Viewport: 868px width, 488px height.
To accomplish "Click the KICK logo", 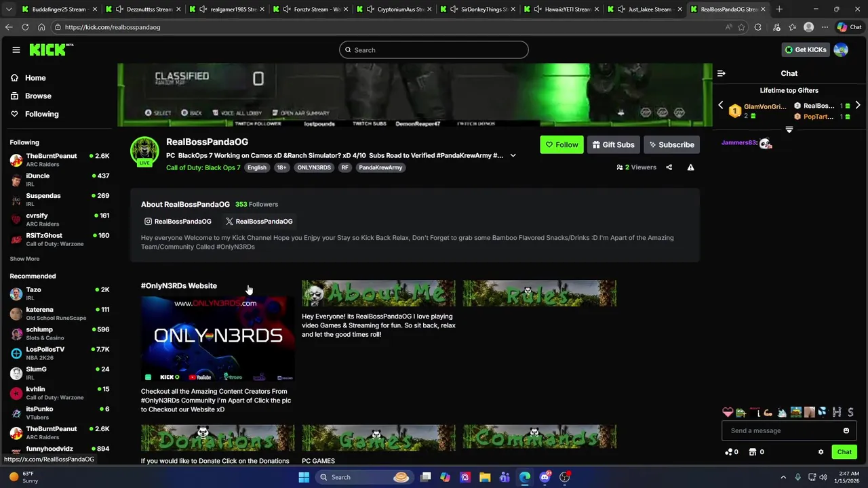I will 51,49.
